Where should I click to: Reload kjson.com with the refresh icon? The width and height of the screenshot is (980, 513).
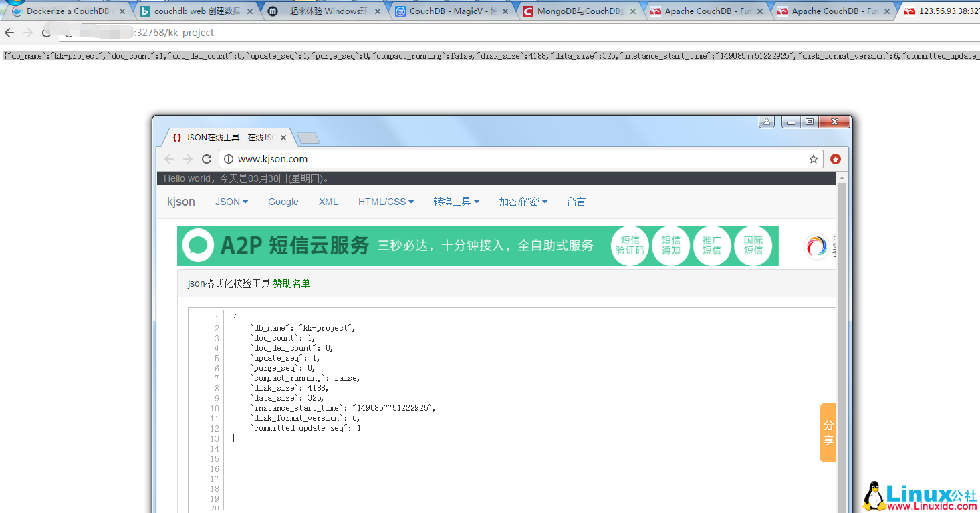206,159
